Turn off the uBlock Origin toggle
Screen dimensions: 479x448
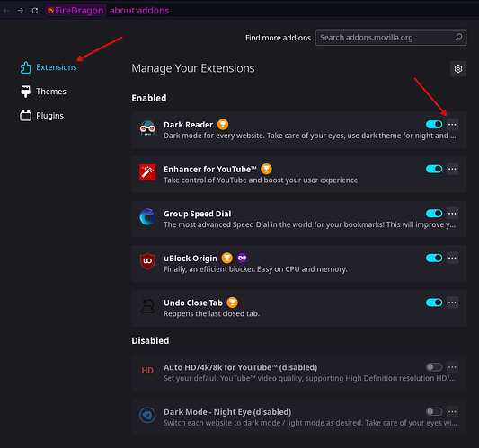[434, 259]
